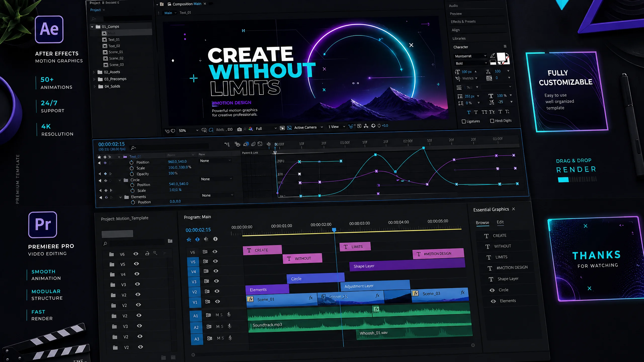Open the 50% magnification dropdown
This screenshot has height=362, width=644.
coord(188,130)
